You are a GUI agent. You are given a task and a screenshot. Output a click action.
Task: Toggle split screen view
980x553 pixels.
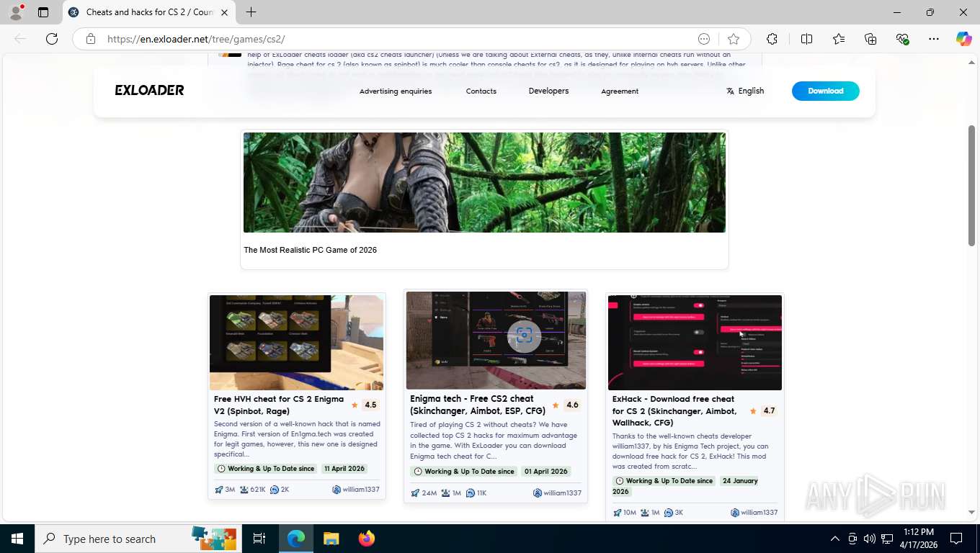(806, 39)
